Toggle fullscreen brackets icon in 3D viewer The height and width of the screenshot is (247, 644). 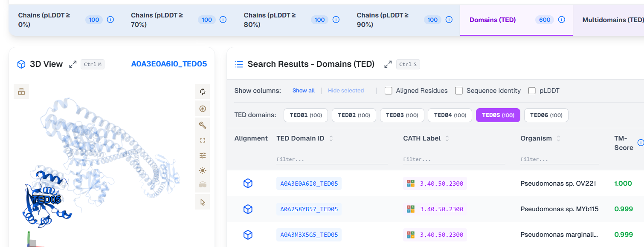[x=203, y=140]
